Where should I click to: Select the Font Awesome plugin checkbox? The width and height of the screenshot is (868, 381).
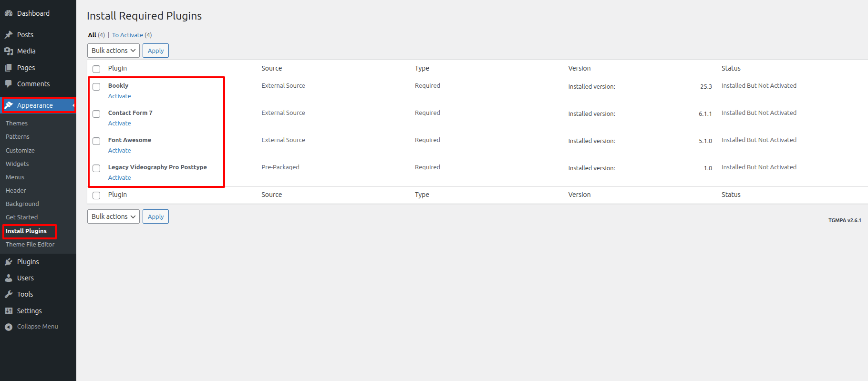click(96, 141)
